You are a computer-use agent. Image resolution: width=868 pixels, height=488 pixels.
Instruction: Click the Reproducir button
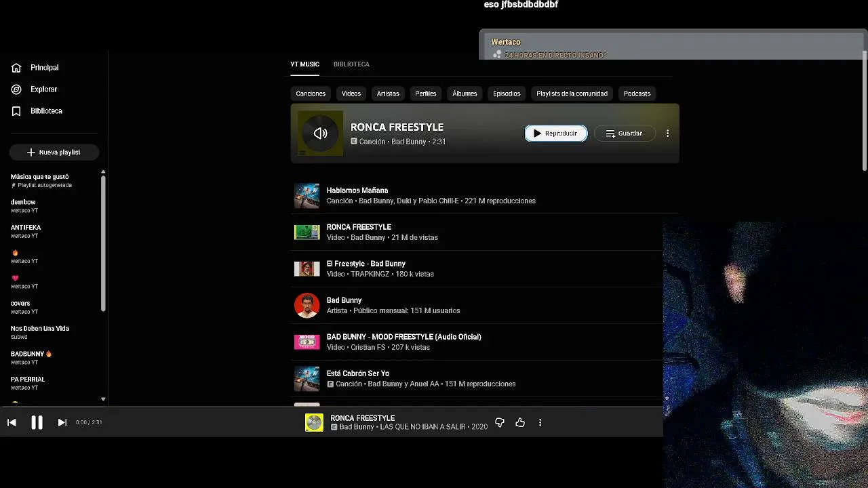coord(556,134)
